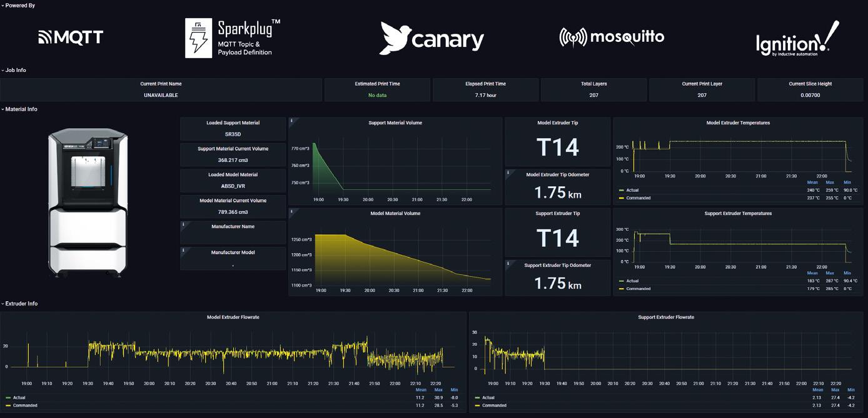Sort Support Extruder Temperatures legend by Min
Viewport: 868px width, 418px height.
(x=847, y=273)
